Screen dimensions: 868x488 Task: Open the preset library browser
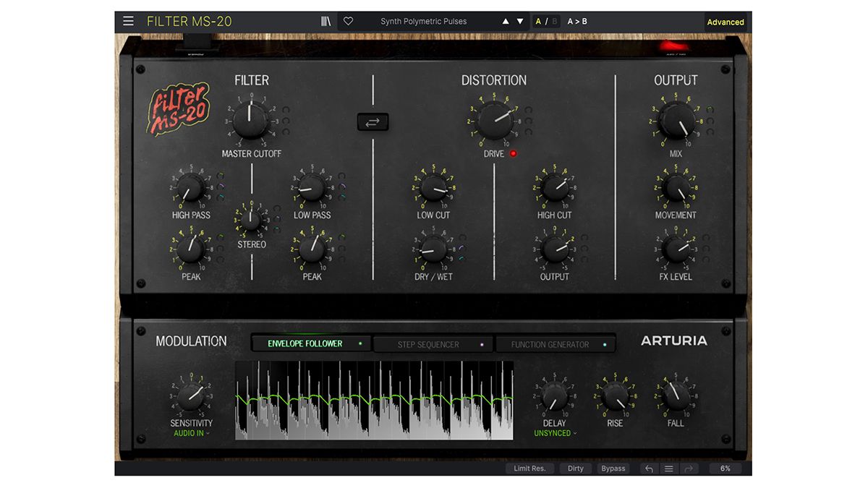325,21
